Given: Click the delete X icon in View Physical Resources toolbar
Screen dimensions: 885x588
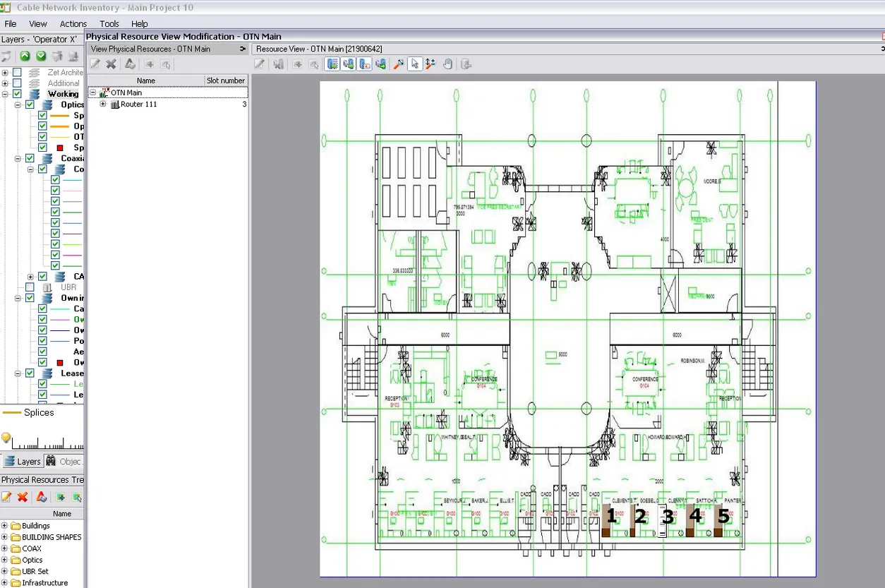Looking at the screenshot, I should click(111, 64).
